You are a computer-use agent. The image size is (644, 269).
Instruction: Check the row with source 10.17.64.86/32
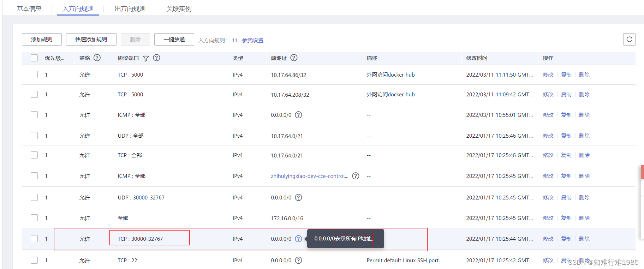pyautogui.click(x=34, y=74)
